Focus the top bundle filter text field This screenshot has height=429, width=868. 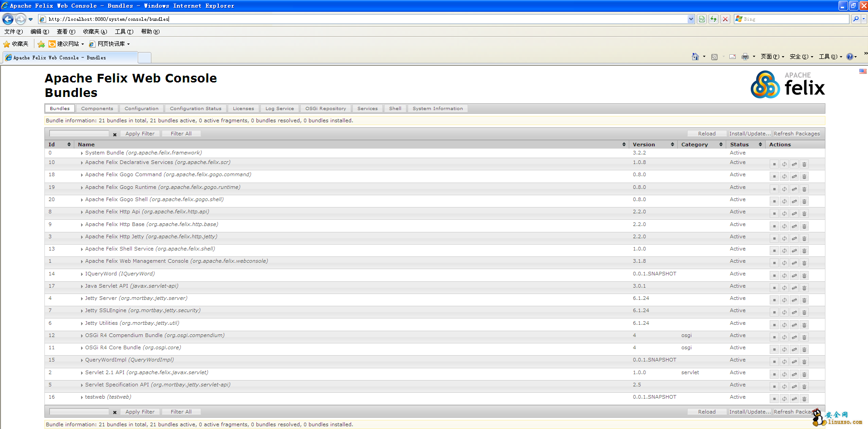[x=79, y=134]
